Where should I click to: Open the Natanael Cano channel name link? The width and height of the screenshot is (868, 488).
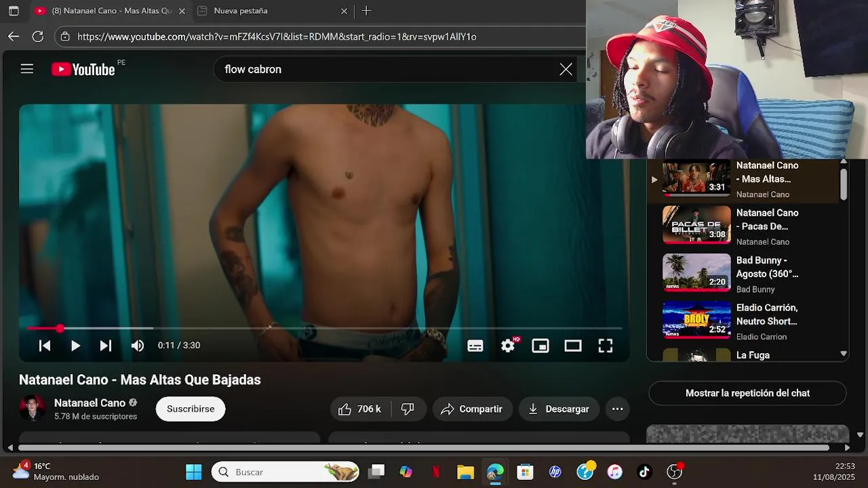pos(90,403)
